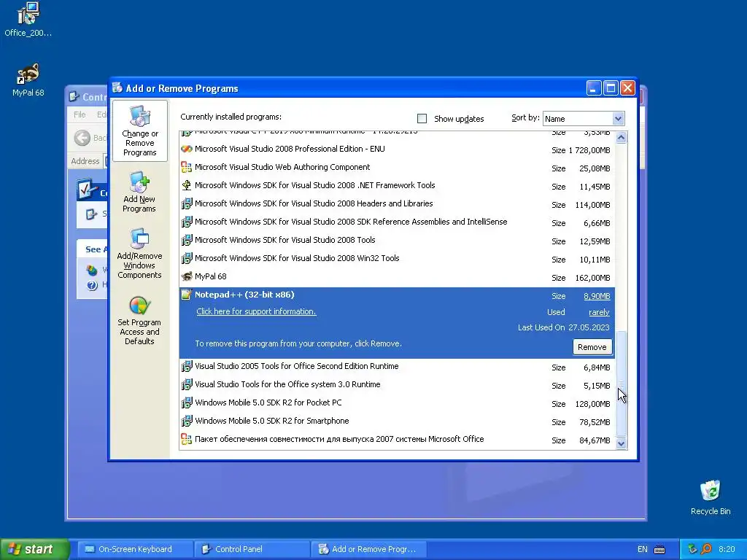Click Back arrow in Control Panel window

(82, 138)
